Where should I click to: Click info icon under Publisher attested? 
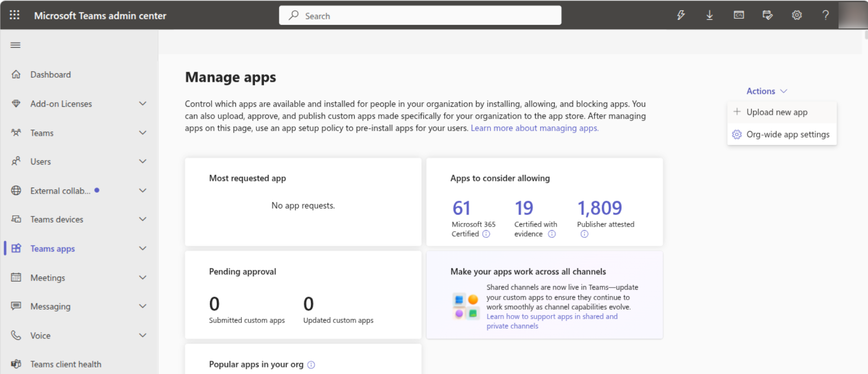coord(584,234)
